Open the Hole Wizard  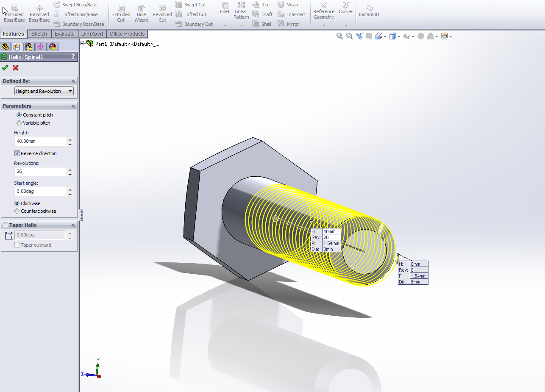coord(141,13)
